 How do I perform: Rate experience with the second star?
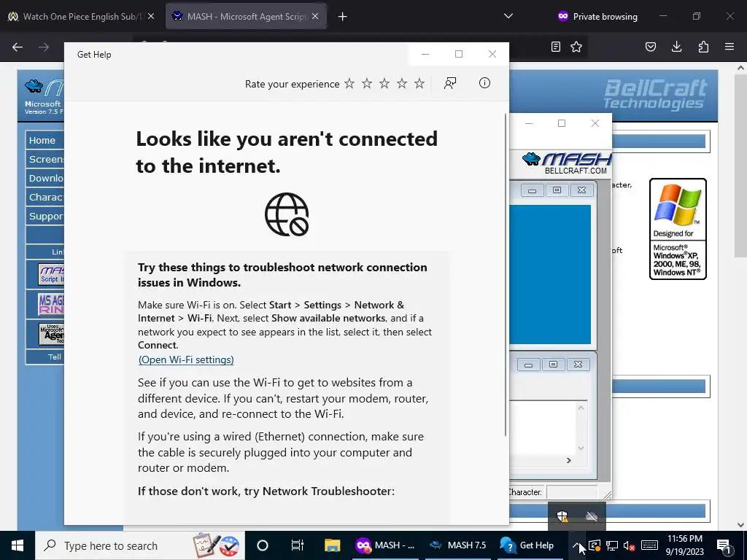[x=367, y=84]
